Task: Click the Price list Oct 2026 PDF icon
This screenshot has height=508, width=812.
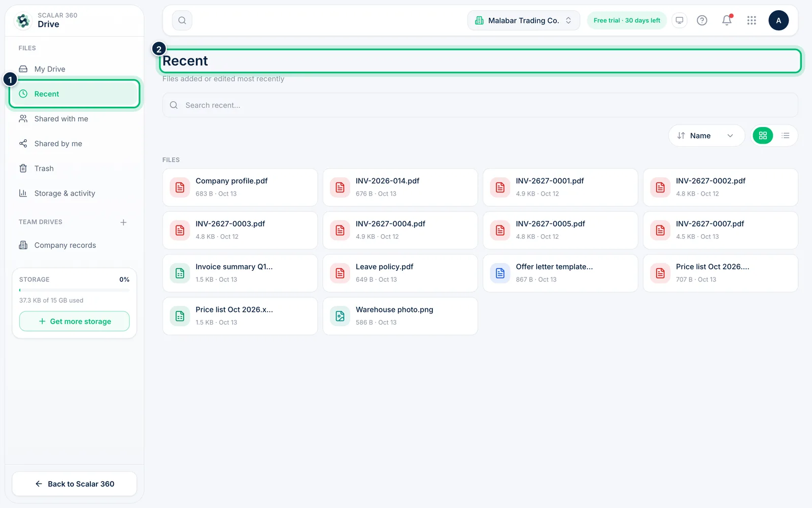Action: click(x=660, y=273)
